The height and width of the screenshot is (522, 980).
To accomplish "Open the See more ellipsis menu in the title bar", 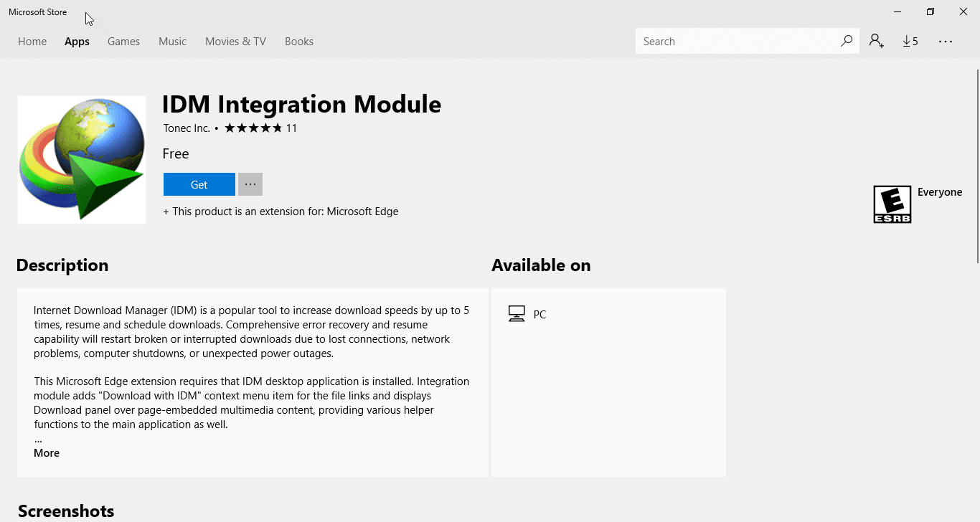I will 946,41.
